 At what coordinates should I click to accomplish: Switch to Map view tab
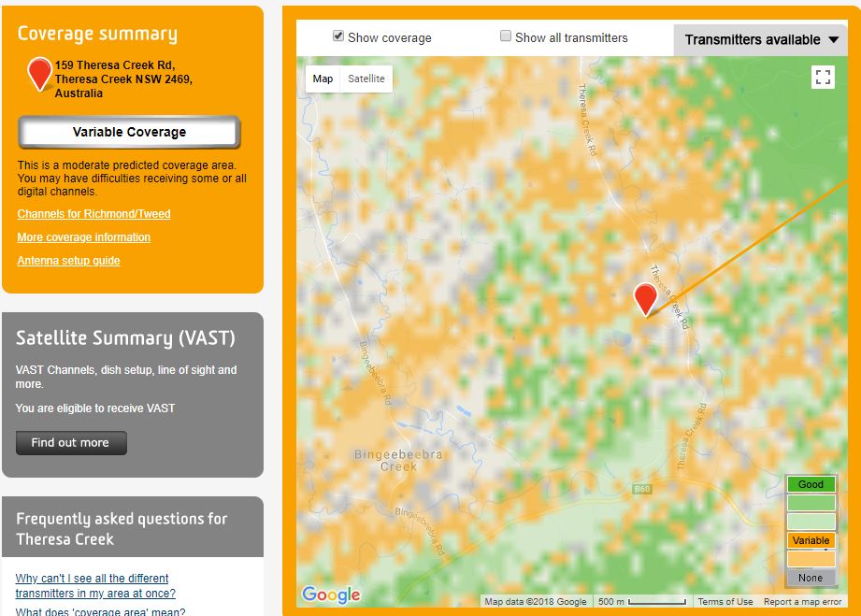pyautogui.click(x=323, y=79)
